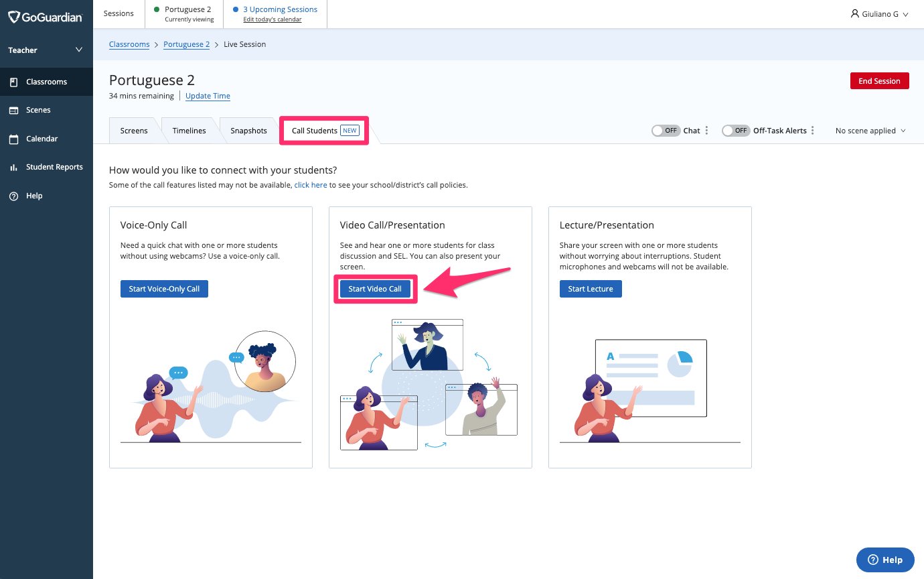Open the Off-Task Alerts three-dot menu

[x=813, y=131]
